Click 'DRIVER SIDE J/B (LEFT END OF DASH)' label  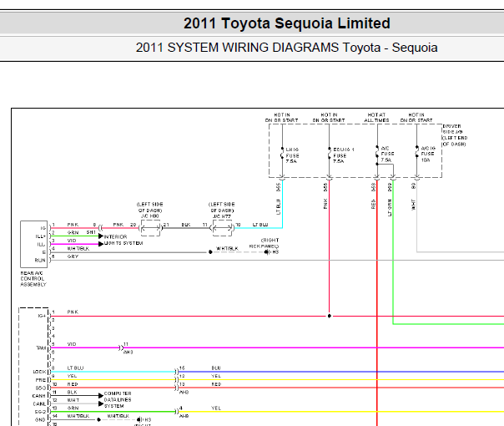[455, 135]
